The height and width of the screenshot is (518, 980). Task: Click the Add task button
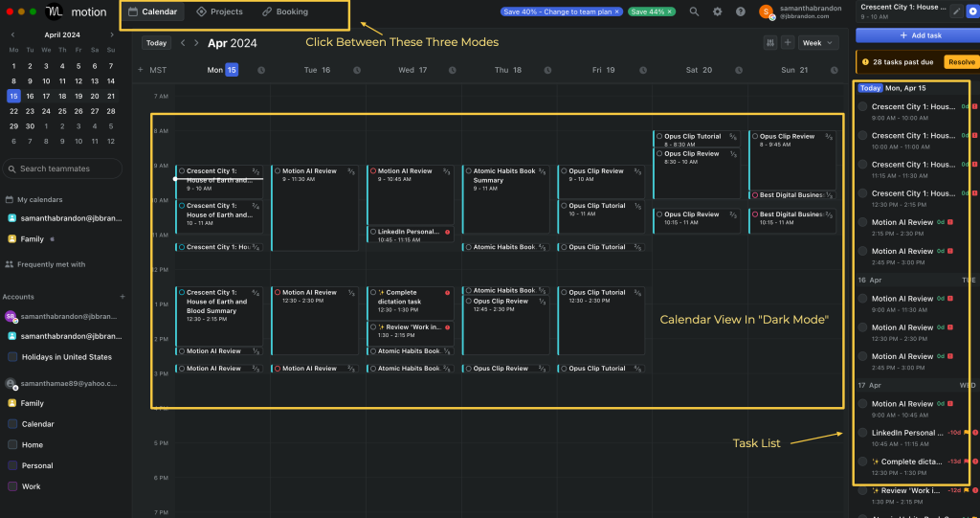point(916,34)
